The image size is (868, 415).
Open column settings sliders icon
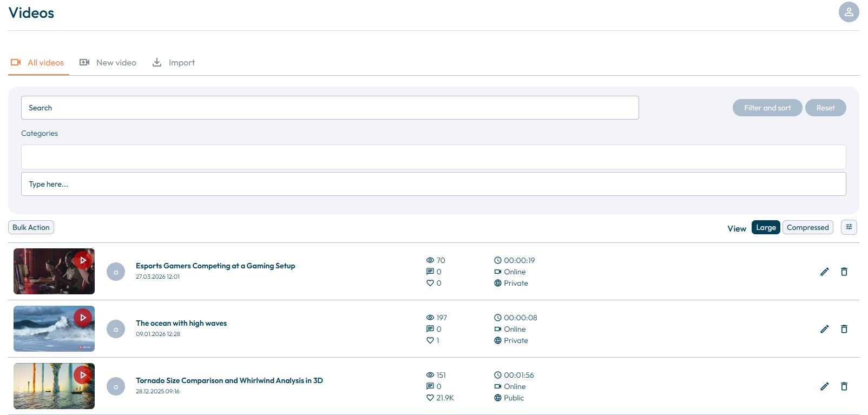click(849, 227)
